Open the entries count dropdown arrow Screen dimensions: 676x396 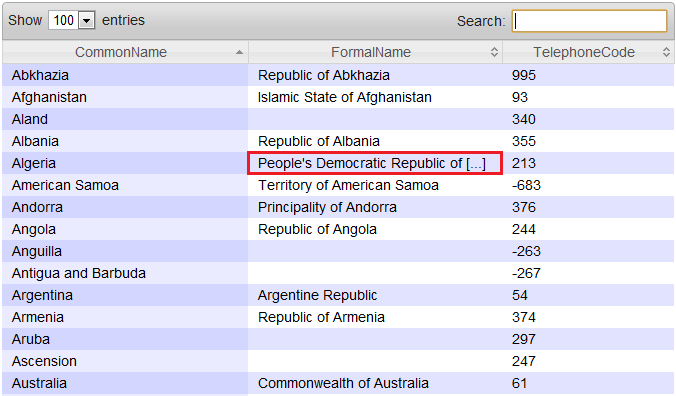coord(87,20)
